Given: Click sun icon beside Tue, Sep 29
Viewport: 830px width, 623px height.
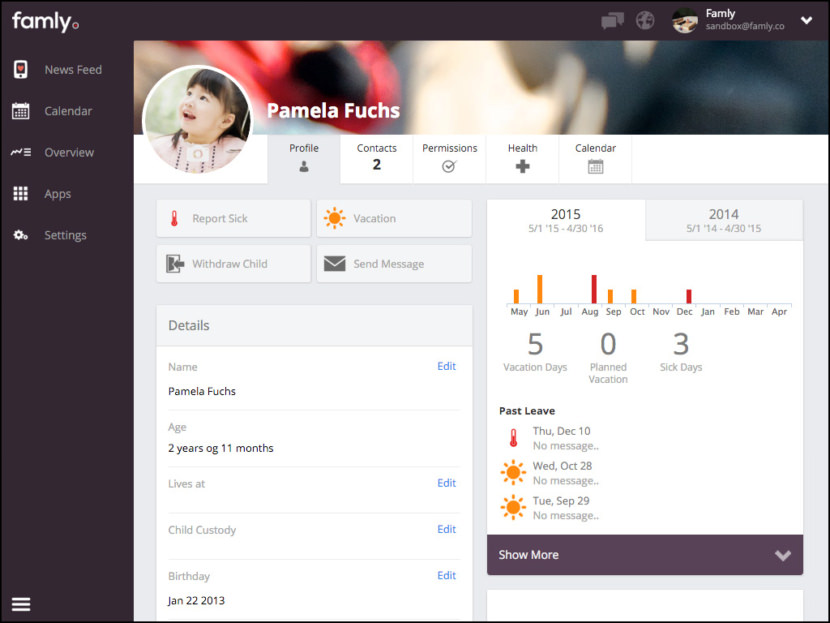Looking at the screenshot, I should 513,507.
